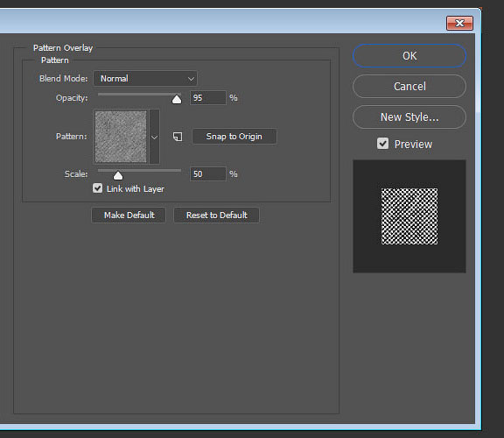Uncheck the Preview checkbox
Image resolution: width=504 pixels, height=438 pixels.
(382, 144)
